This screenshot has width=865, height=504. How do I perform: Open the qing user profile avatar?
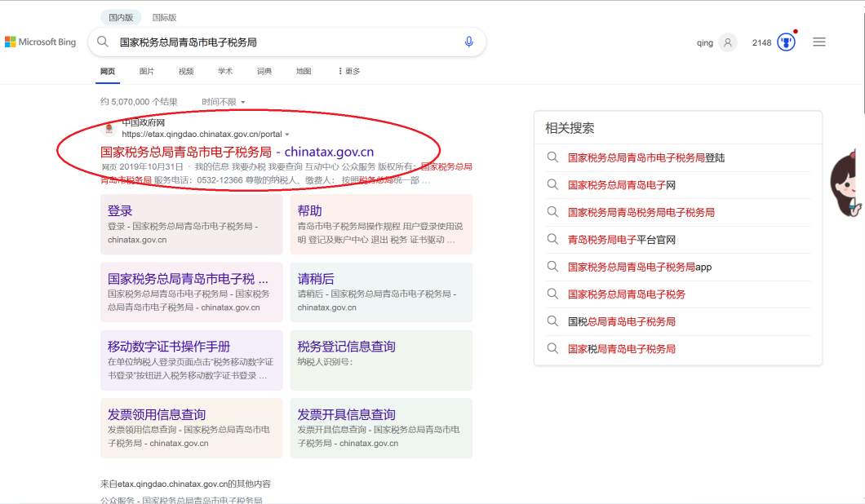coord(728,42)
